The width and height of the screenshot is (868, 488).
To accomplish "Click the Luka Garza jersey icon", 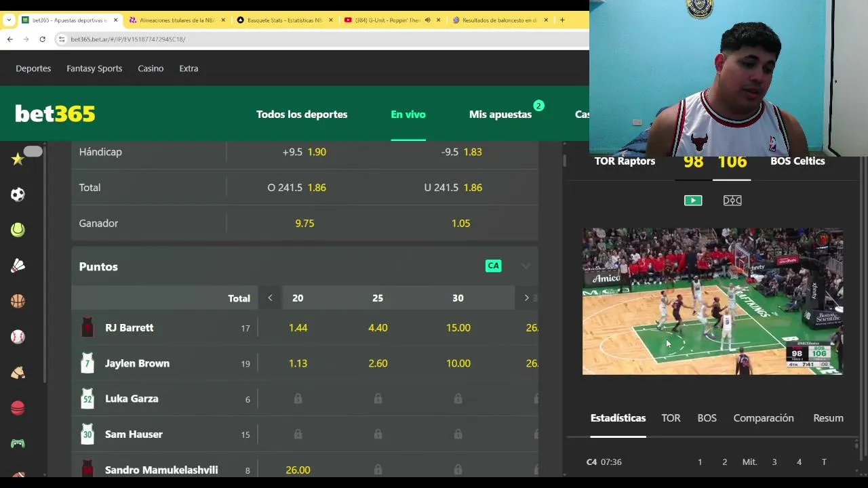I will point(87,399).
